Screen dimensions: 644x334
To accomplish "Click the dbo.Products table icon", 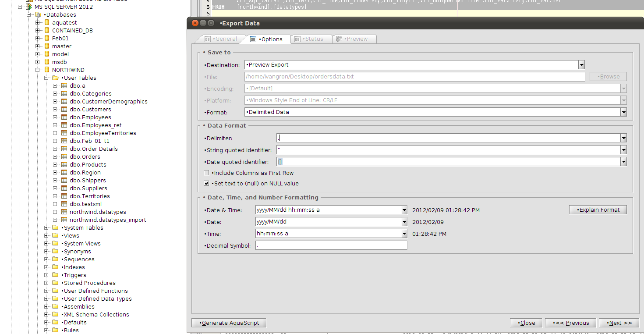I will 64,164.
